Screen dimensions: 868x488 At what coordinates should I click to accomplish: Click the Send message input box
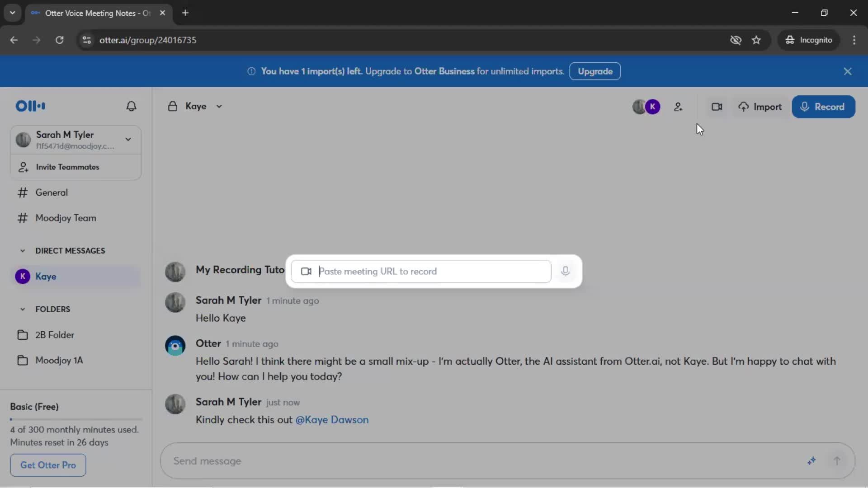tap(484, 461)
